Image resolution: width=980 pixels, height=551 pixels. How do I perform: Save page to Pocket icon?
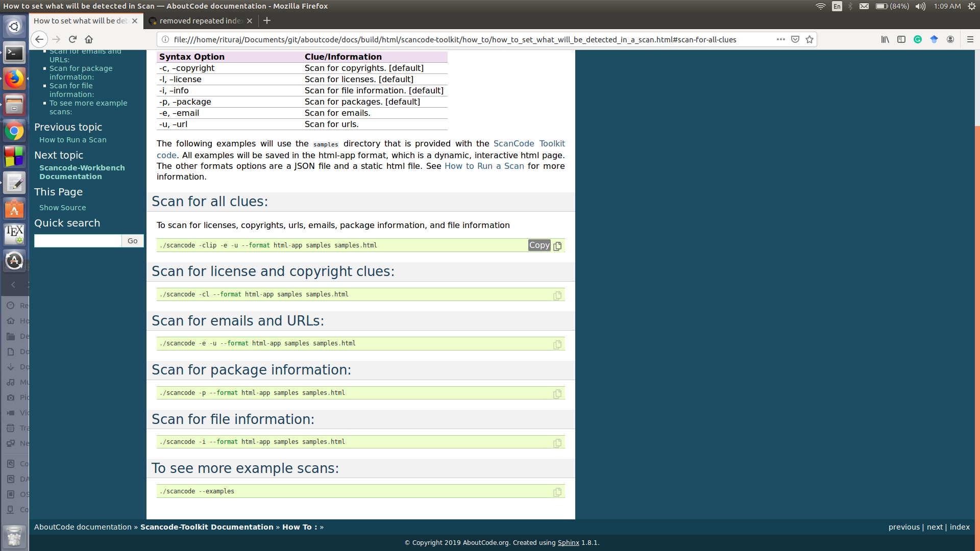coord(795,39)
